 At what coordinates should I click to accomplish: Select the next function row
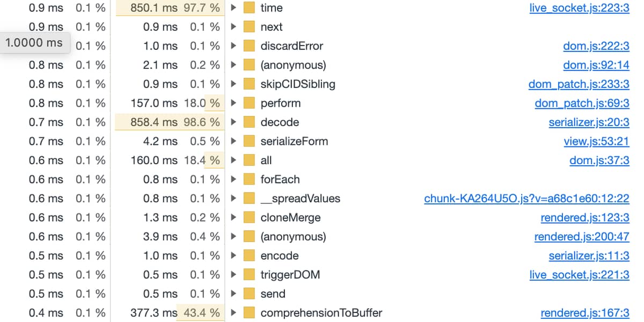[x=322, y=27]
